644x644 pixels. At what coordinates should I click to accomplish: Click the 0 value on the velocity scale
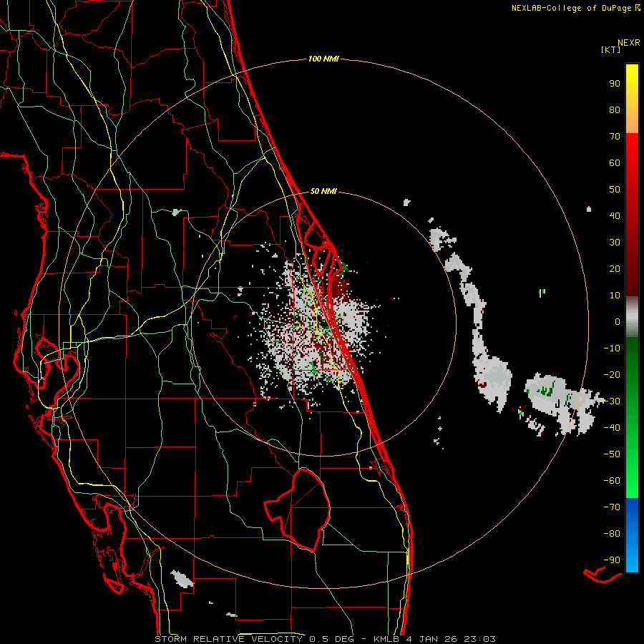point(618,322)
